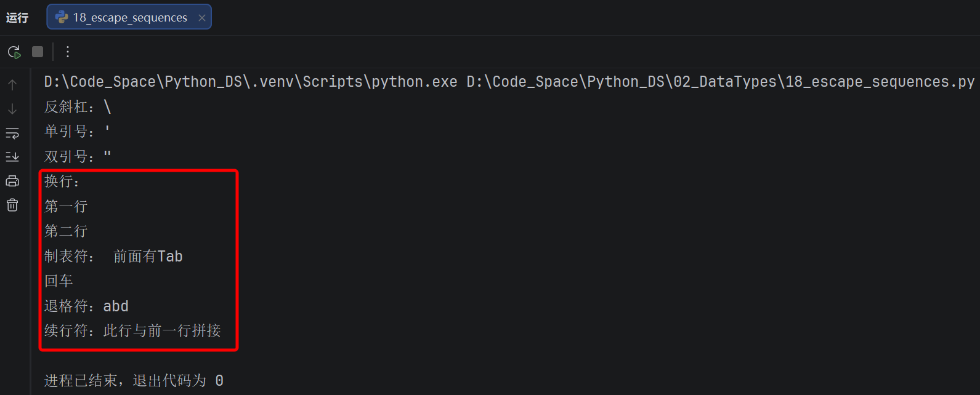Rerun the 18_escape_sequences script

(14, 52)
